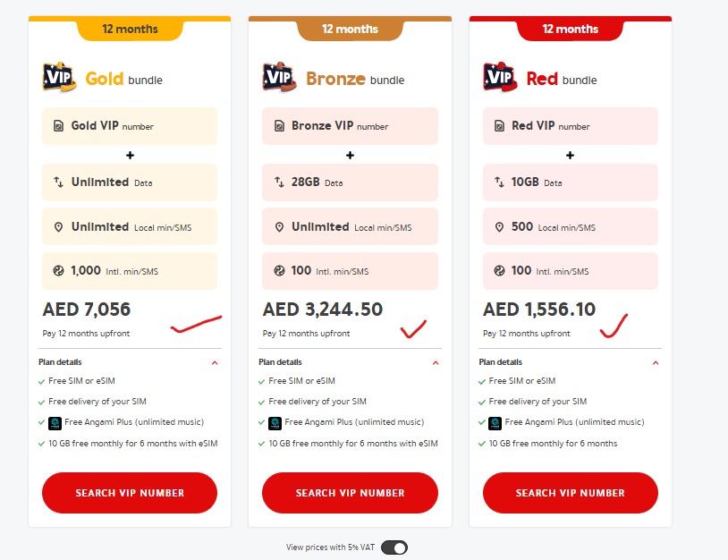Screen dimensions: 728x560
Task: Click the Gold VIP number SIM icon
Action: point(59,126)
